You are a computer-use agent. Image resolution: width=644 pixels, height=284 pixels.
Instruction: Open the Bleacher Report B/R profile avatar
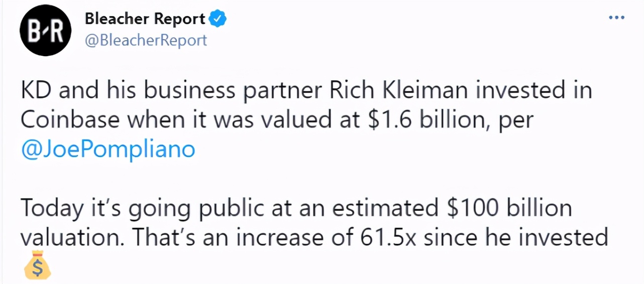point(45,30)
